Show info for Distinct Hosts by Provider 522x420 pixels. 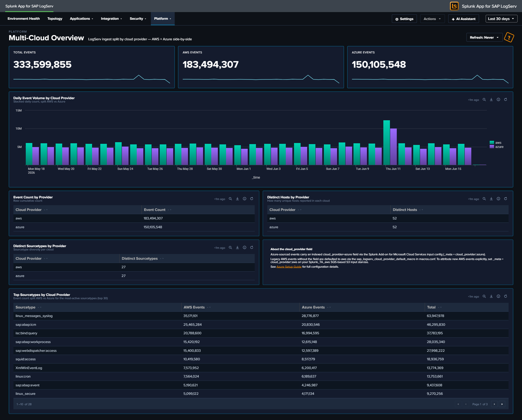click(498, 199)
